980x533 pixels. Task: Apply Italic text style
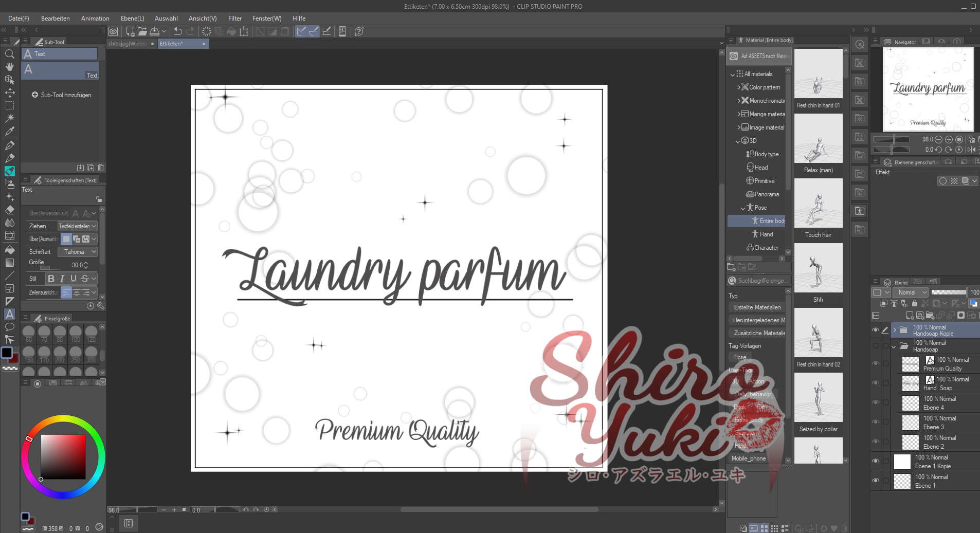pyautogui.click(x=62, y=279)
